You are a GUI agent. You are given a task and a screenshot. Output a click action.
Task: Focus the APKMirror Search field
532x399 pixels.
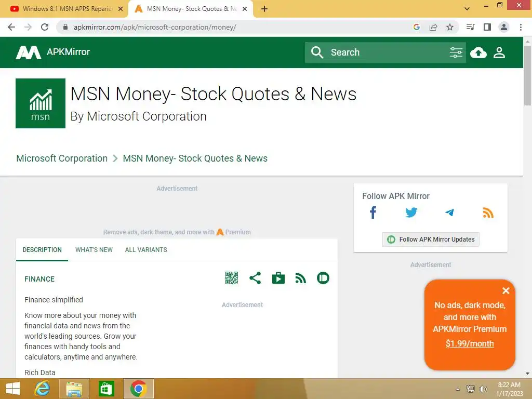(x=387, y=52)
